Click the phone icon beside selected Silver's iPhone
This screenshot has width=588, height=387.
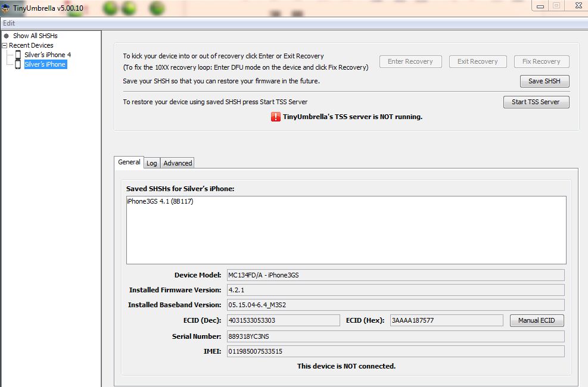point(18,64)
